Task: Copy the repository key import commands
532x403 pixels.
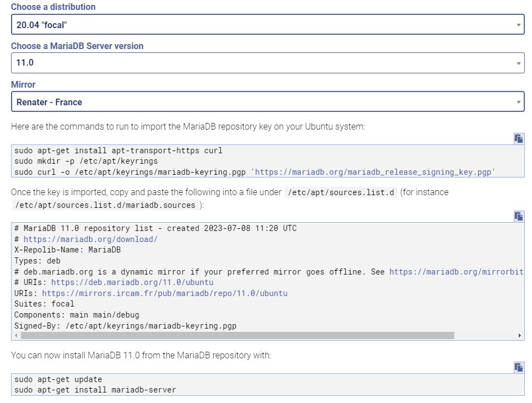Action: [518, 138]
